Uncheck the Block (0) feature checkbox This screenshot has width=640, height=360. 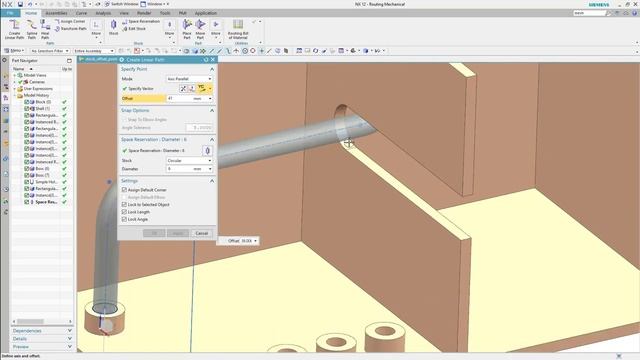coord(27,102)
